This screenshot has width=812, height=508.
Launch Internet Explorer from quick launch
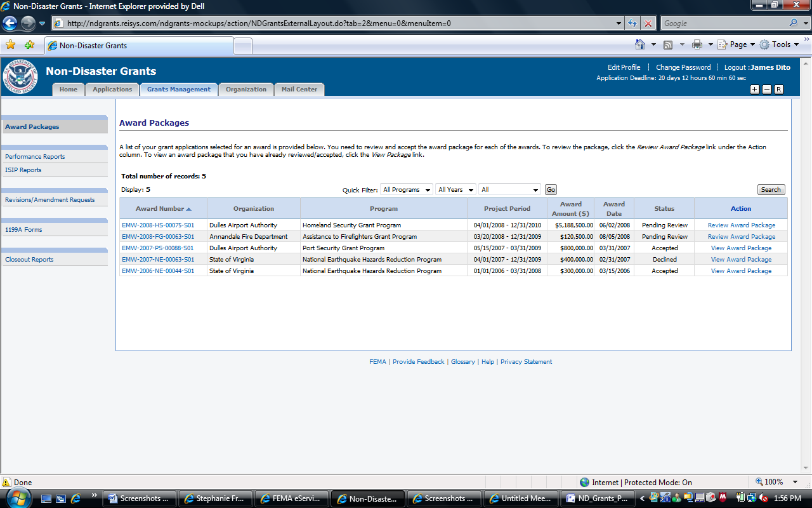pyautogui.click(x=76, y=498)
